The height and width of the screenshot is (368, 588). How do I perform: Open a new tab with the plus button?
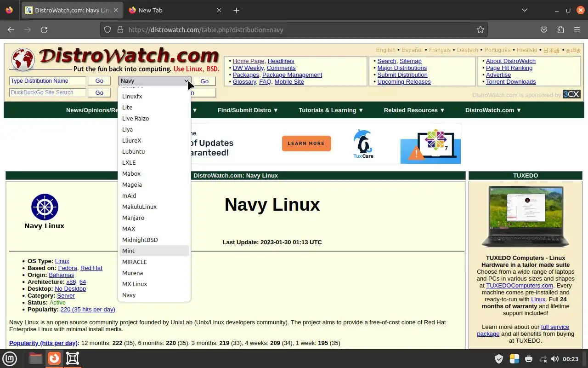click(236, 10)
